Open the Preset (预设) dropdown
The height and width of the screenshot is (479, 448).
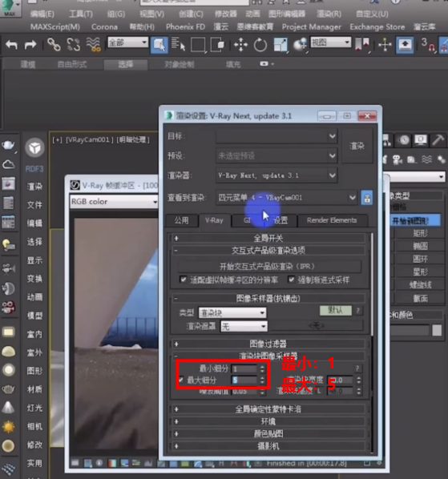click(x=276, y=156)
